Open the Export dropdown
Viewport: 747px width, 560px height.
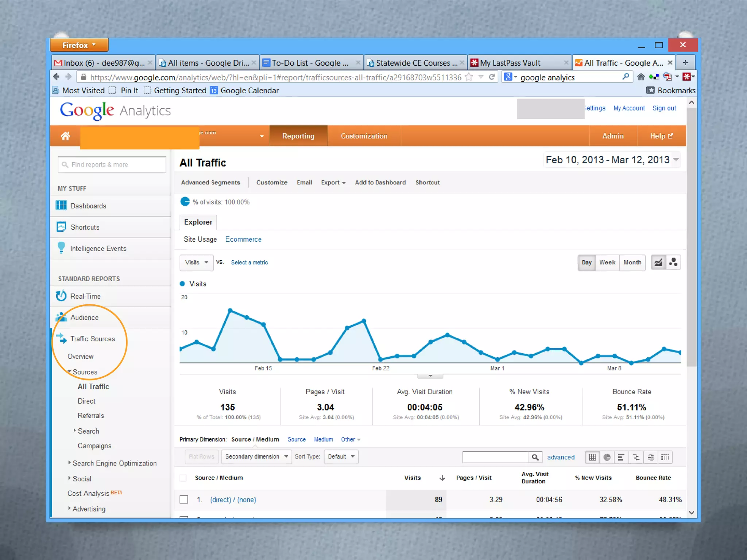pyautogui.click(x=333, y=183)
